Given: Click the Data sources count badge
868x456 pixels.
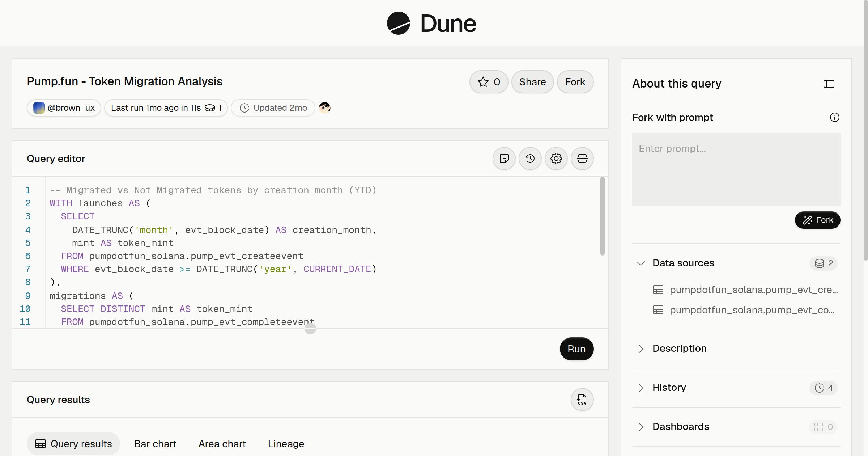Looking at the screenshot, I should click(824, 263).
